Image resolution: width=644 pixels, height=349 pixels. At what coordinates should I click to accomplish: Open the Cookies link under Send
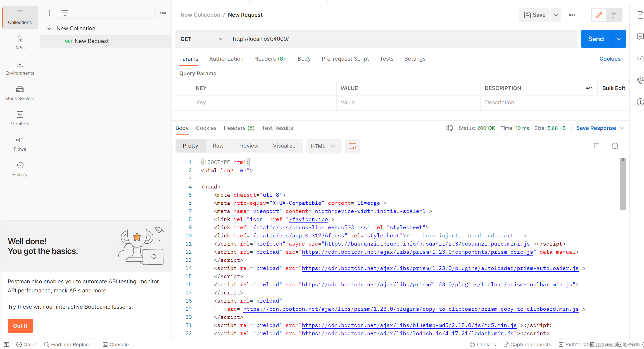[610, 59]
